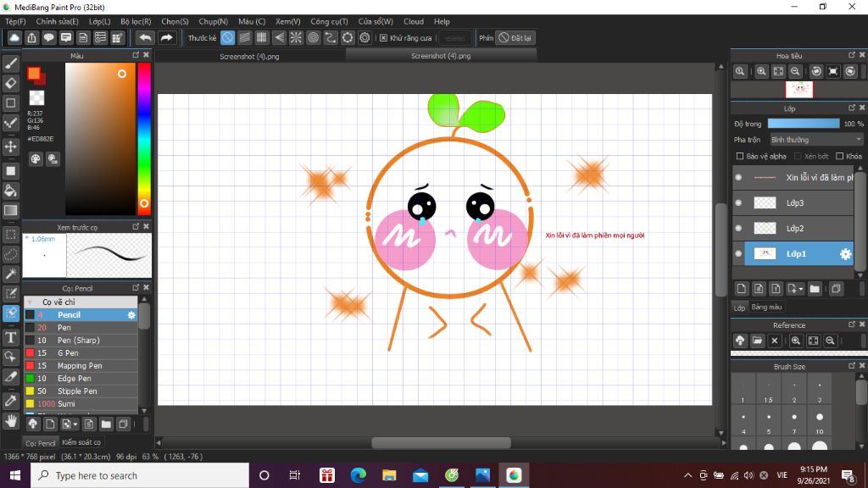Select the G Pen brush
Viewport: 868px width, 488px height.
(x=81, y=353)
